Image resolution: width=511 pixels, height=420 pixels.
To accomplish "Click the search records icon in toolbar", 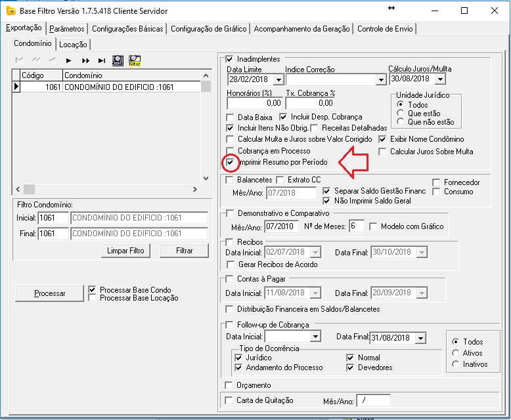I will coord(118,60).
